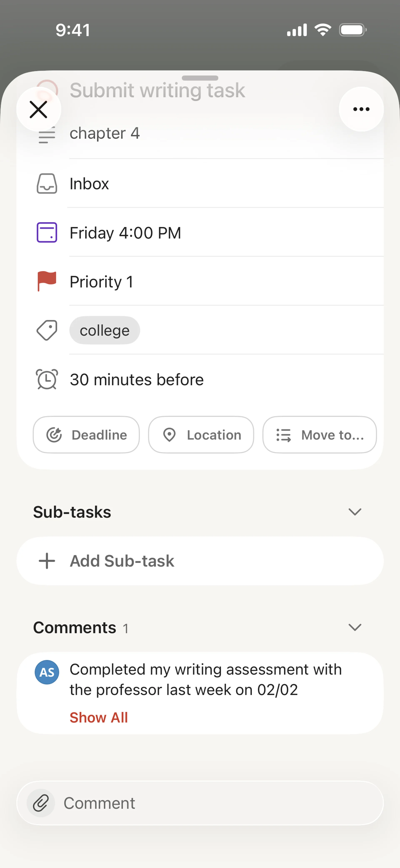Image resolution: width=400 pixels, height=868 pixels.
Task: Collapse the Sub-tasks section
Action: (355, 512)
